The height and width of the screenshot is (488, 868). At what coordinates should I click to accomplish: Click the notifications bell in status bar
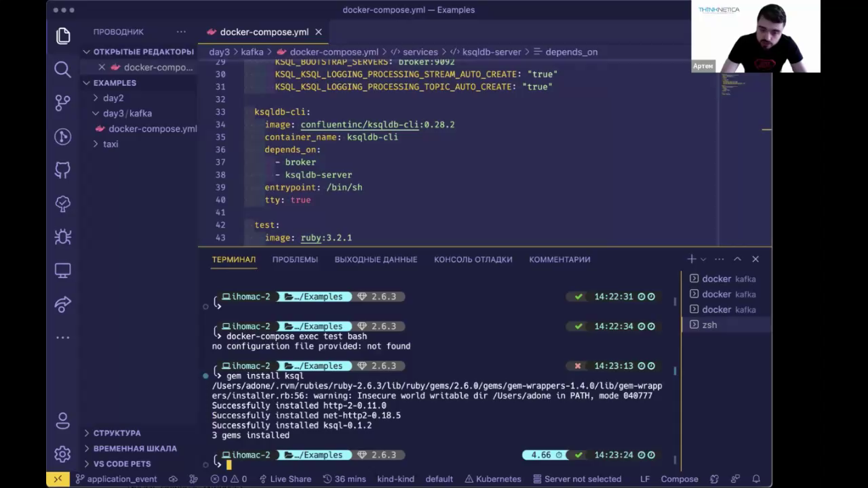pyautogui.click(x=756, y=479)
